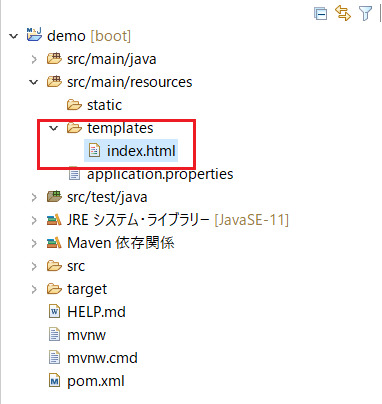Expand the JRE システム・ライブラリー chevron

34,220
